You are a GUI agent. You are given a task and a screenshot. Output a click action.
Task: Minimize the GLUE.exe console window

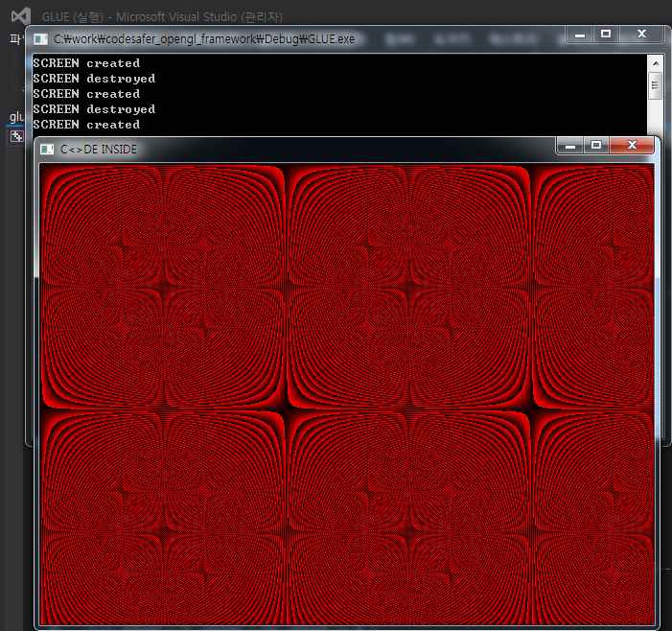580,35
